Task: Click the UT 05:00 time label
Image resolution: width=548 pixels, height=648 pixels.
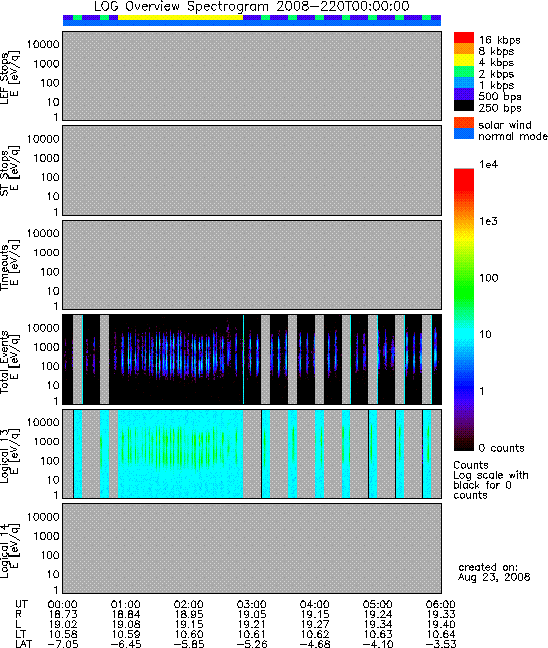Action: (378, 604)
